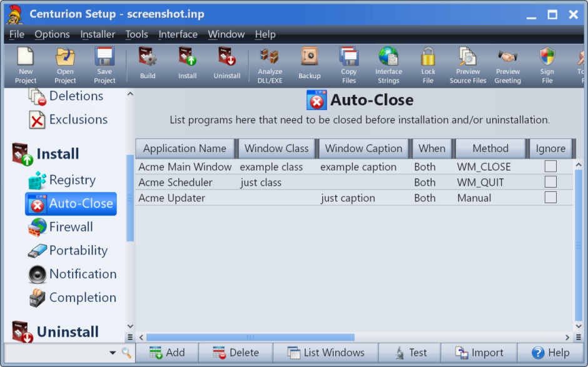Viewport: 588px width, 367px height.
Task: Select the Acme Updater row name
Action: [x=172, y=198]
